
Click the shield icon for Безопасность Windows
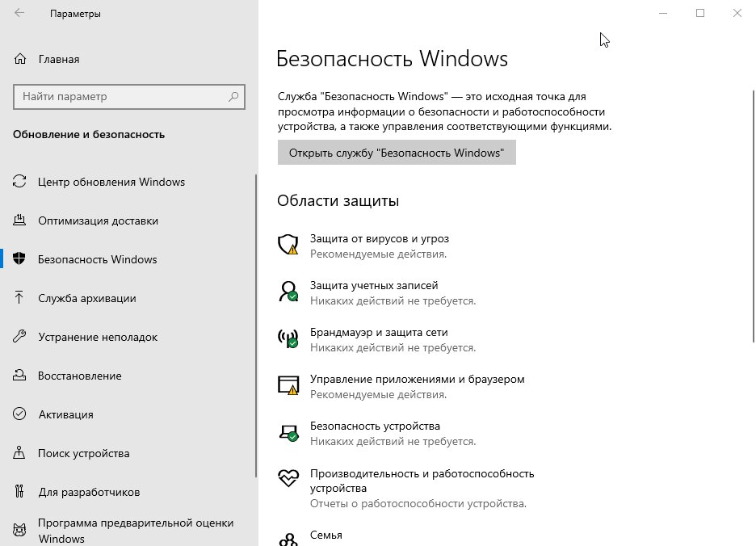(19, 258)
